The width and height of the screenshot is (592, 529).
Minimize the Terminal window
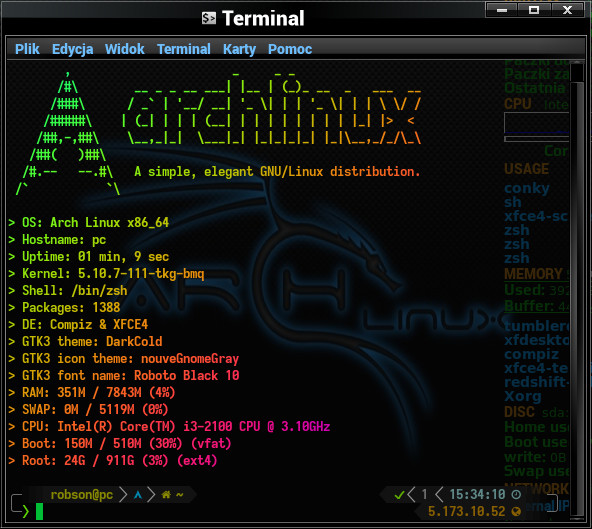502,10
